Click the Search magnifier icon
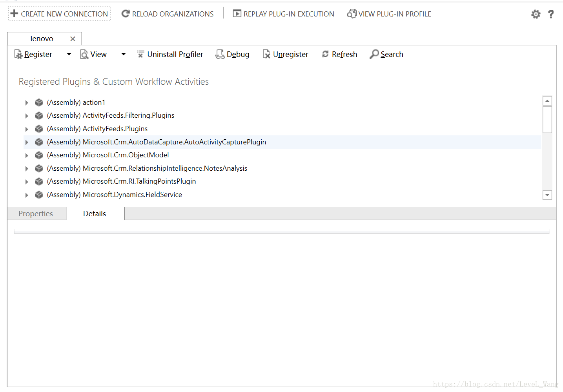Screen dimensions: 563x392 (374, 54)
